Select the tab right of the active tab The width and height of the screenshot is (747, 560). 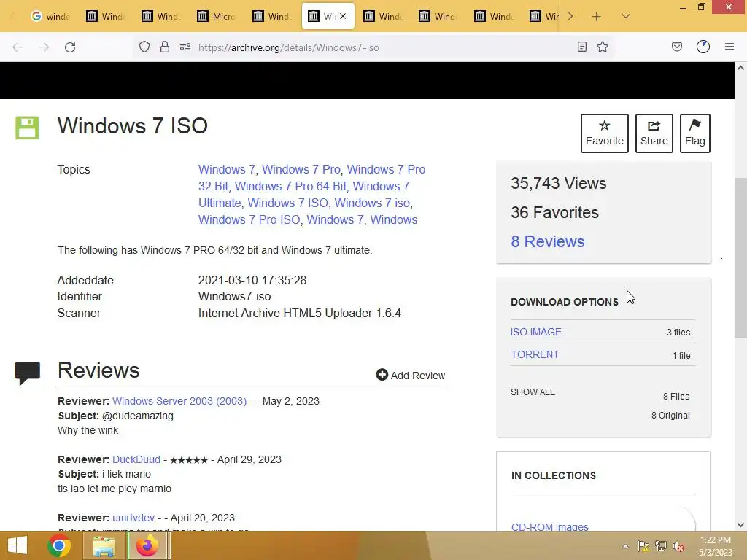click(x=383, y=16)
